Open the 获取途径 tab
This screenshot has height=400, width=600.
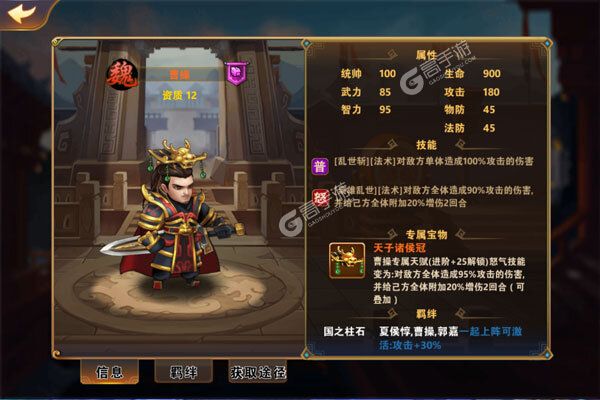[x=258, y=372]
